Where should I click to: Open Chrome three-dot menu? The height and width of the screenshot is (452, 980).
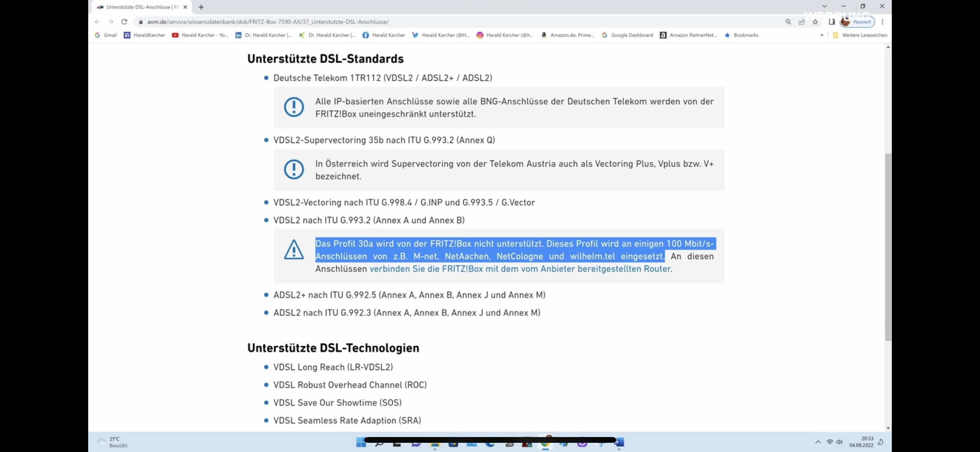click(883, 22)
